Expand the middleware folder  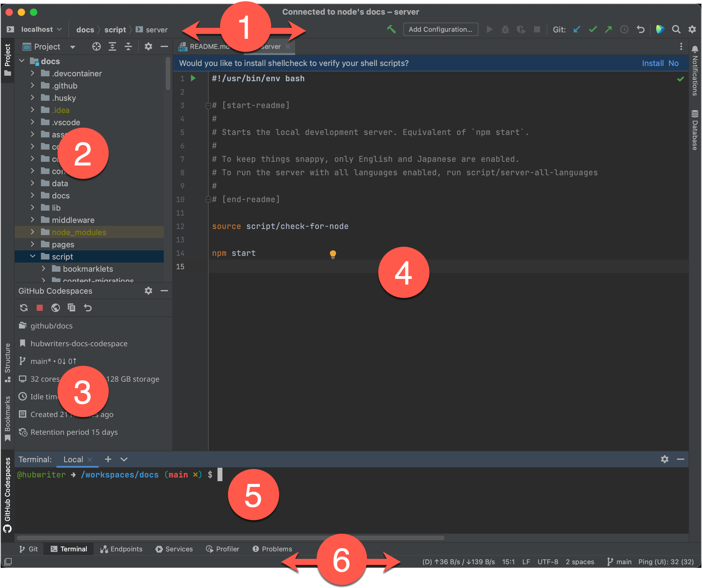[32, 220]
